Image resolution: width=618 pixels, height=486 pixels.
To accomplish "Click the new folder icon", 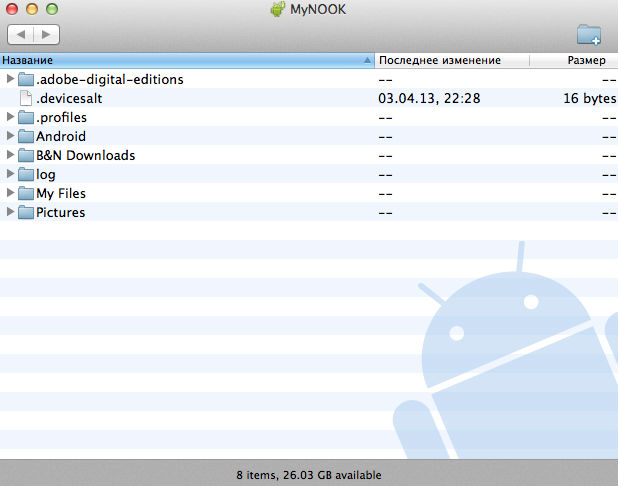I will point(589,35).
